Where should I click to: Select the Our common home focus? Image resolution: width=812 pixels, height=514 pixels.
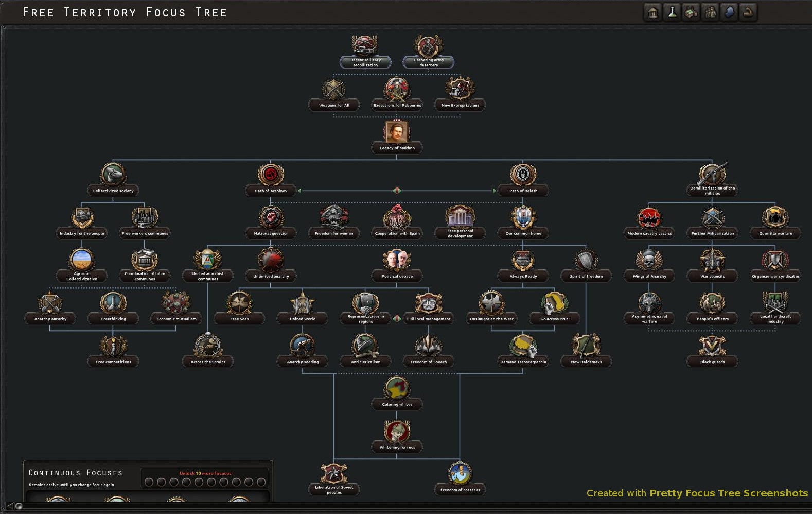[x=523, y=222]
